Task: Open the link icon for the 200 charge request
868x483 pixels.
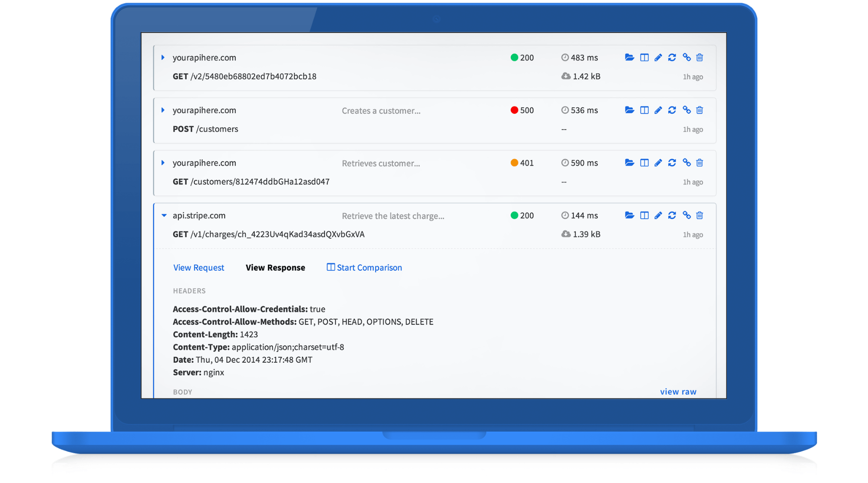Action: 686,215
